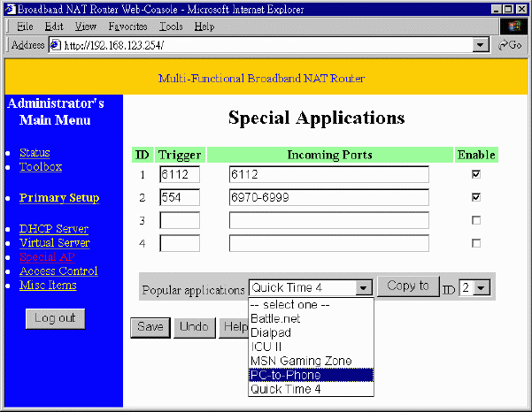Click the Save button
Viewport: 532px width, 412px height.
click(150, 327)
